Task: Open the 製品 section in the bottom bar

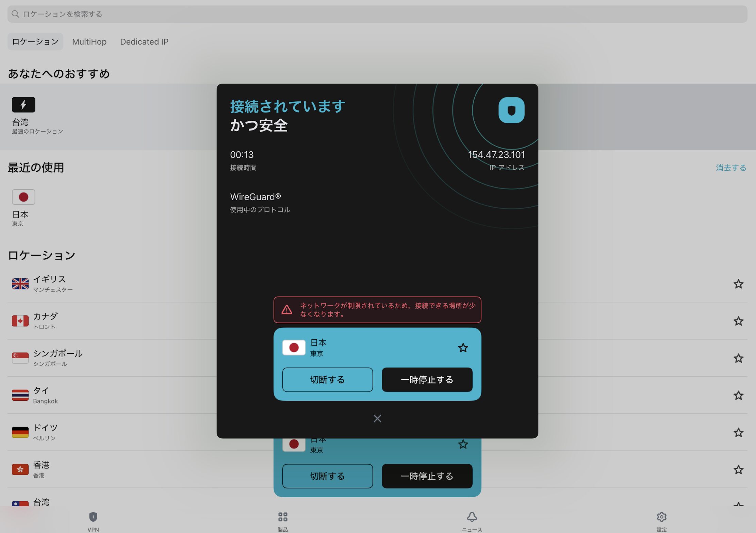Action: tap(282, 520)
